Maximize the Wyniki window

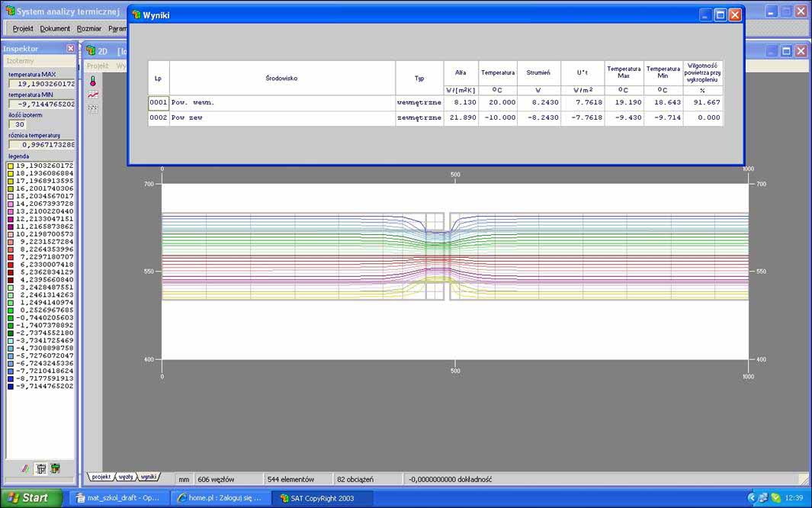(721, 15)
